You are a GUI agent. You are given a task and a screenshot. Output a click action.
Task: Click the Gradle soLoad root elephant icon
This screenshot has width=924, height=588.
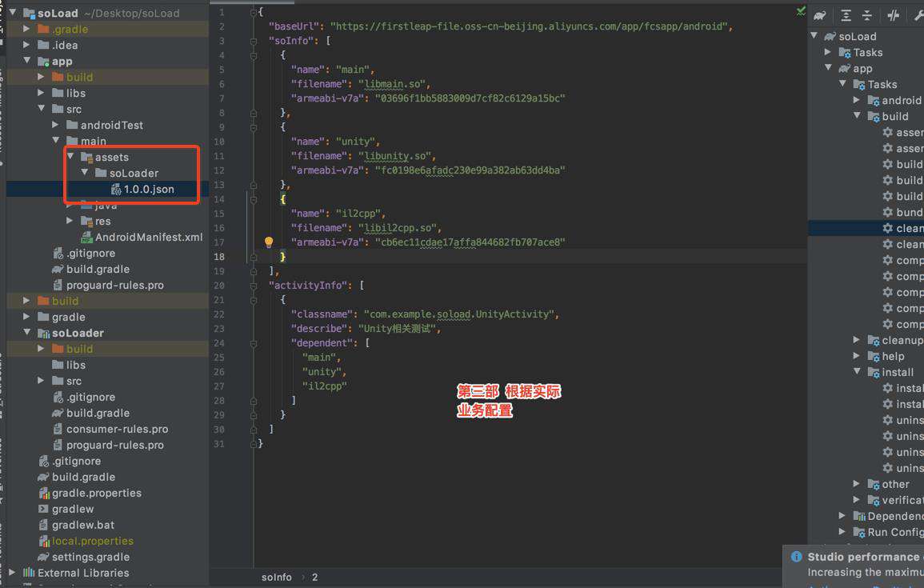tap(830, 37)
